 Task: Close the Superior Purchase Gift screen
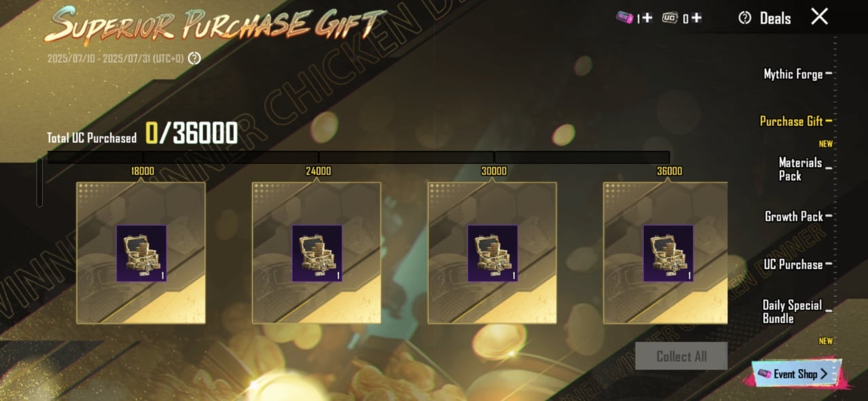click(x=820, y=16)
